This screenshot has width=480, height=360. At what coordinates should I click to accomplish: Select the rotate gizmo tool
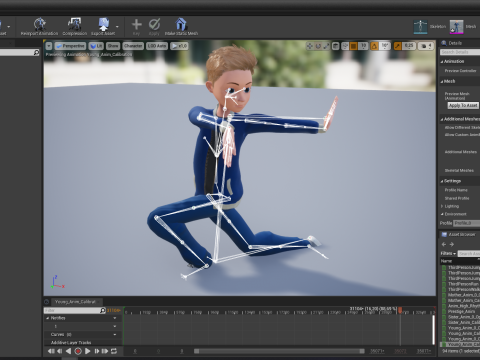click(318, 46)
